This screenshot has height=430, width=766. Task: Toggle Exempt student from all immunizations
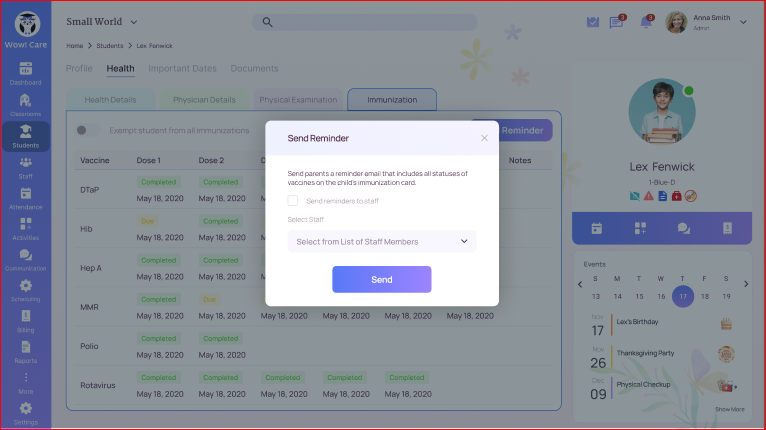click(x=89, y=131)
